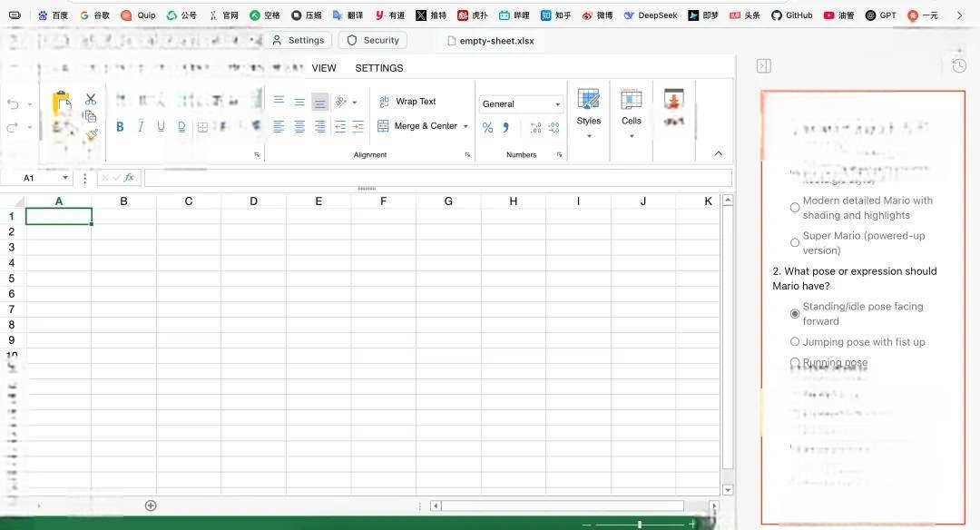980x530 pixels.
Task: Open the Name Box dropdown arrow
Action: [65, 178]
